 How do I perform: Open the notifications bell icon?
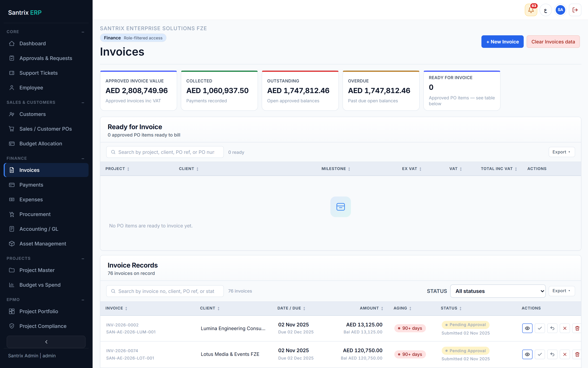[531, 10]
